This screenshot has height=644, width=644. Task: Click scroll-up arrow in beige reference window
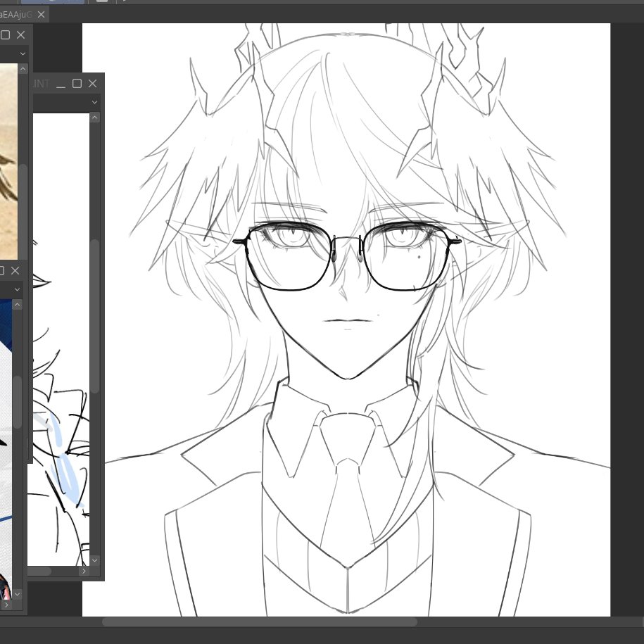tap(23, 68)
